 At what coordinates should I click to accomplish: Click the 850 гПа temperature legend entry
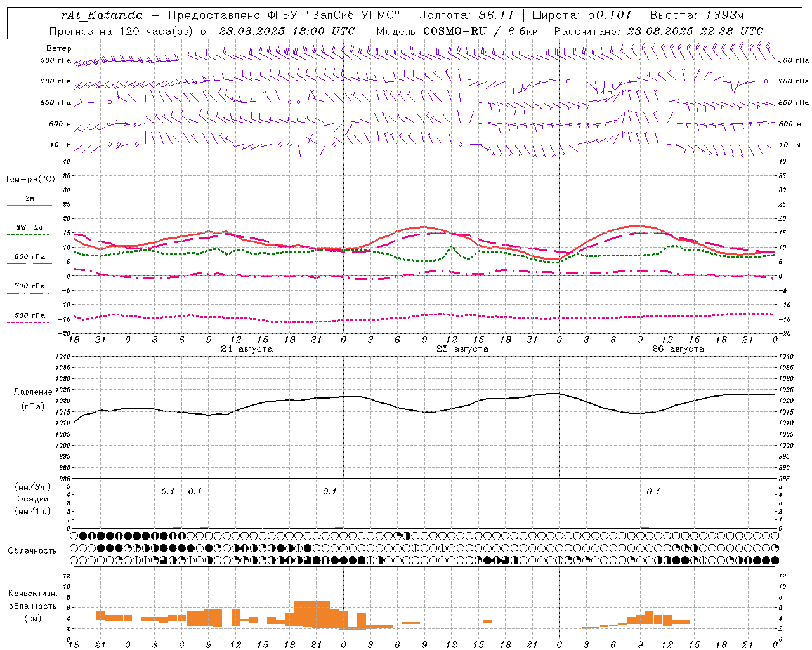[x=29, y=257]
